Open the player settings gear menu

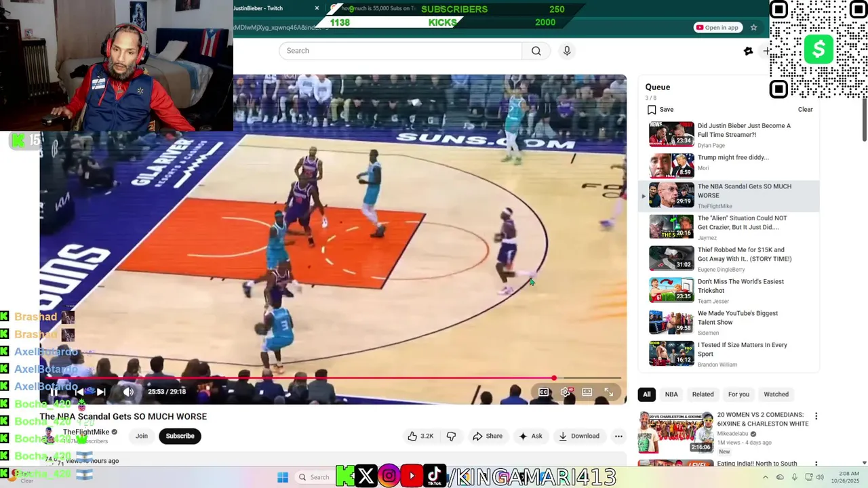click(566, 392)
